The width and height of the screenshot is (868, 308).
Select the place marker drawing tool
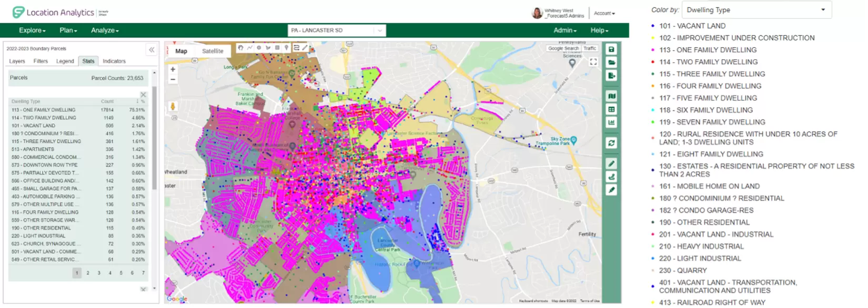[287, 48]
